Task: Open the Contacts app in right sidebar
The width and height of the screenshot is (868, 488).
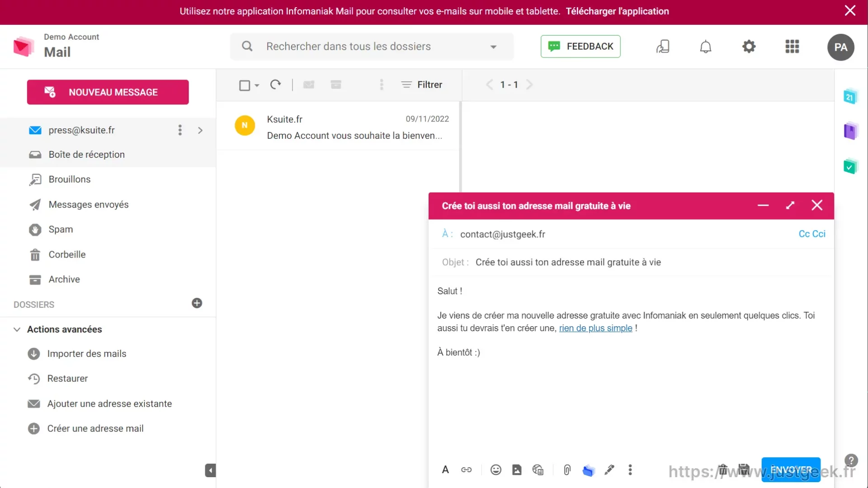Action: (x=850, y=131)
